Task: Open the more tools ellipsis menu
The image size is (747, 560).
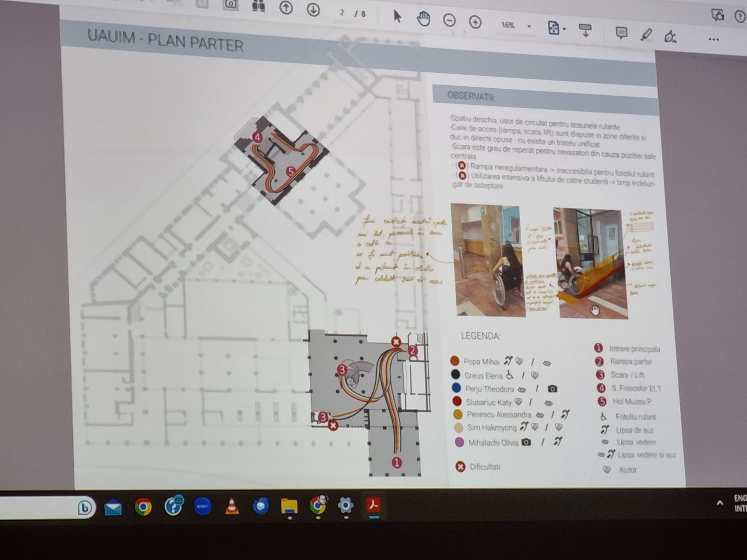Action: (x=714, y=40)
